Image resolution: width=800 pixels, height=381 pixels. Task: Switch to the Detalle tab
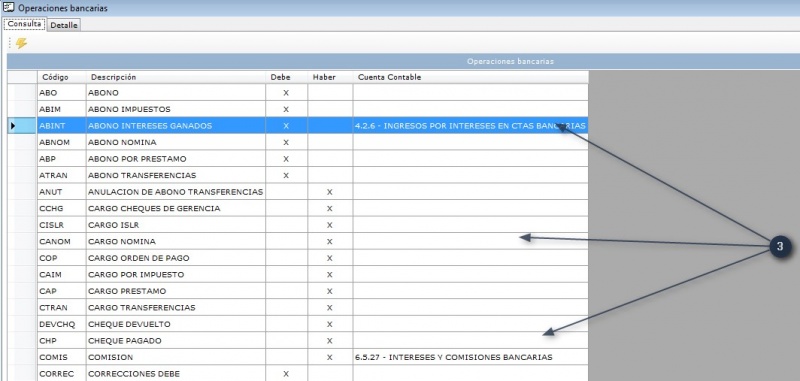coord(64,25)
